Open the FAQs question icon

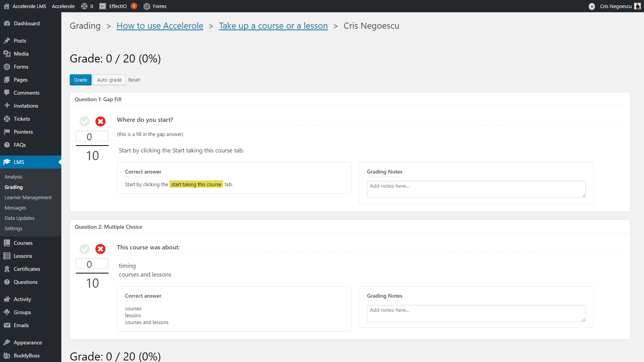[x=7, y=145]
